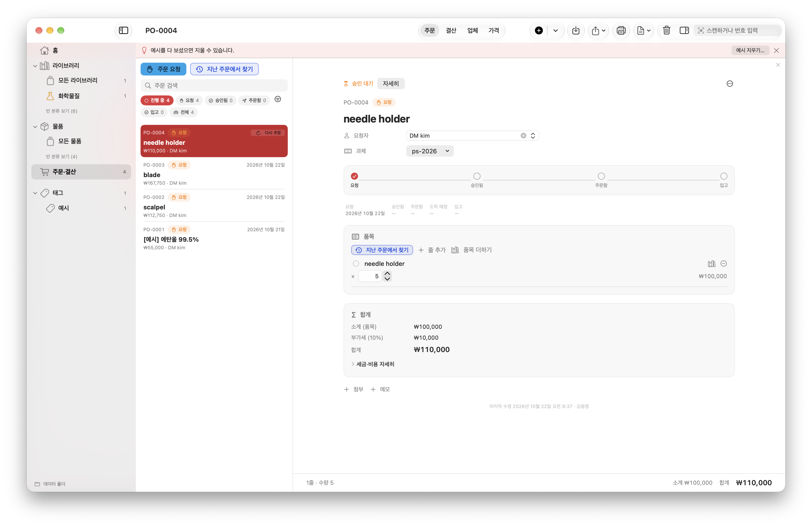Image resolution: width=812 pixels, height=527 pixels.
Task: Open the ps-2026 project dropdown
Action: pos(430,151)
